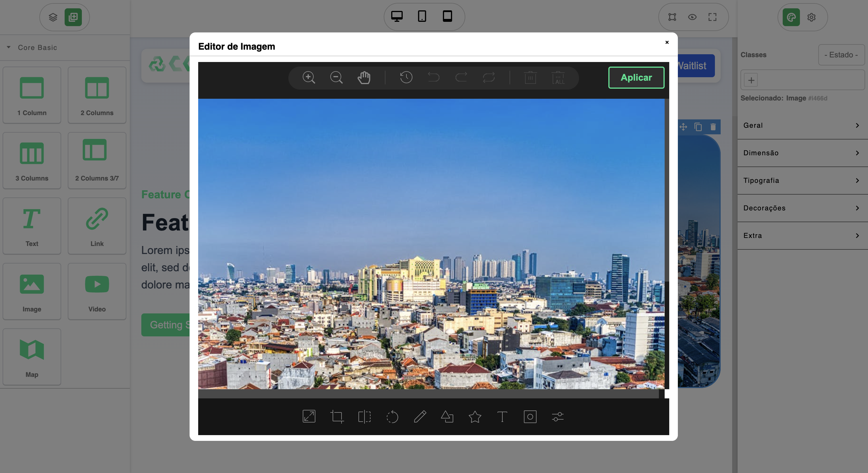Click the redo arrow icon
This screenshot has width=868, height=473.
461,77
